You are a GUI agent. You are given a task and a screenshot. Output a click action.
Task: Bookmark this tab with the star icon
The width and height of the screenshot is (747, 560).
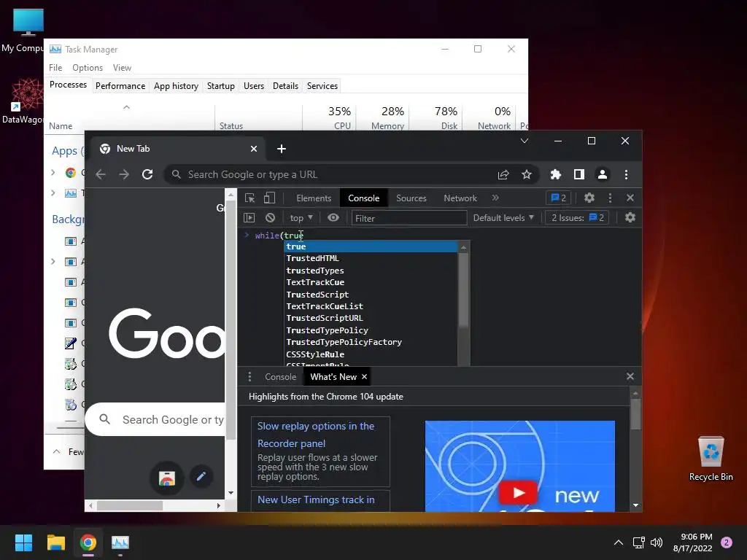coord(527,174)
